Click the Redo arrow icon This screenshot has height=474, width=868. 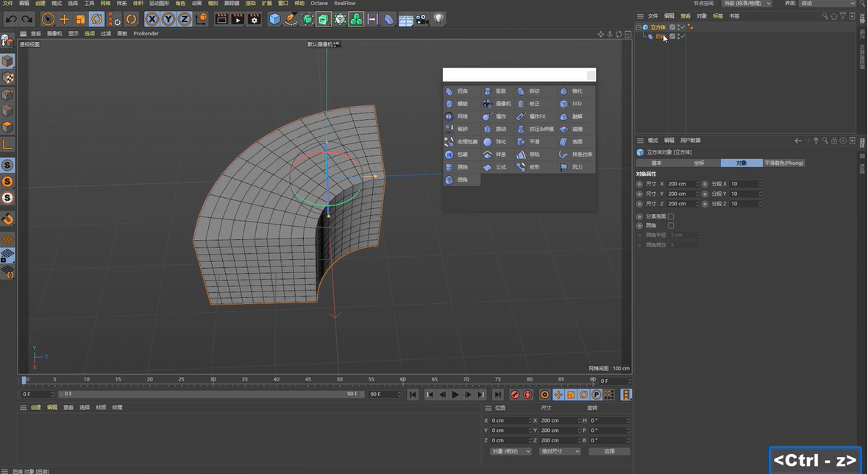26,19
